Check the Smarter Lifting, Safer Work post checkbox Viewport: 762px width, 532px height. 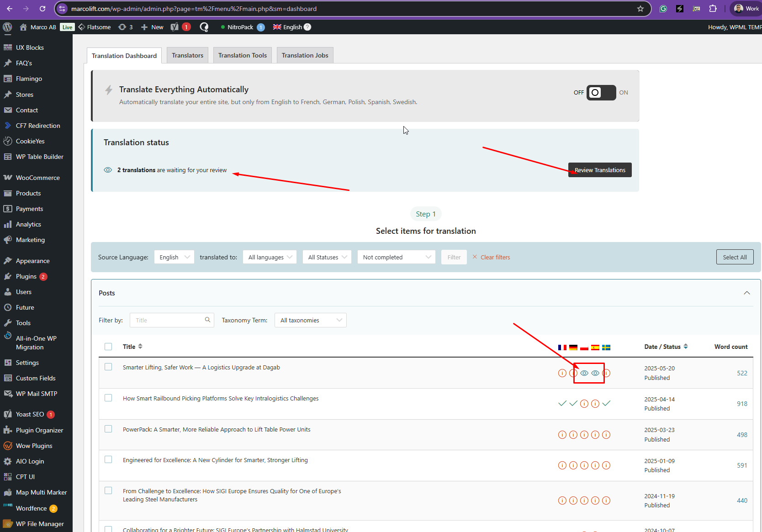tap(108, 367)
